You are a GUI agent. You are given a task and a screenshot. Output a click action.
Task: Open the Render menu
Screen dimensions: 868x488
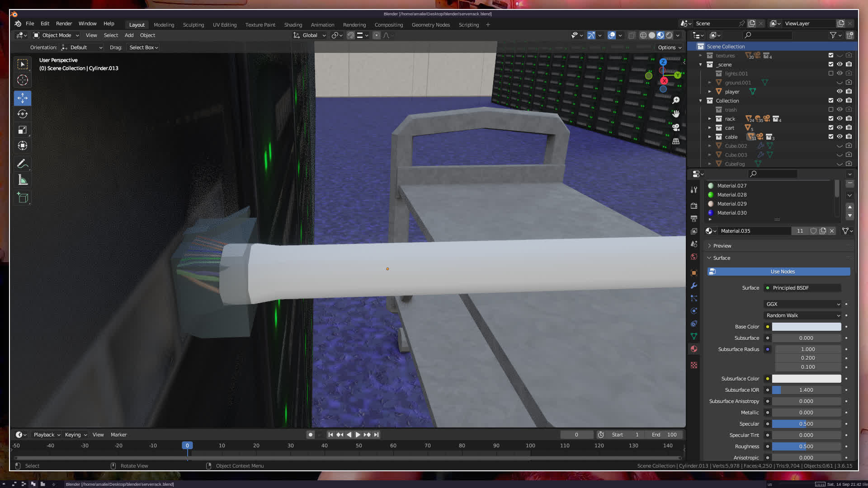pos(64,23)
